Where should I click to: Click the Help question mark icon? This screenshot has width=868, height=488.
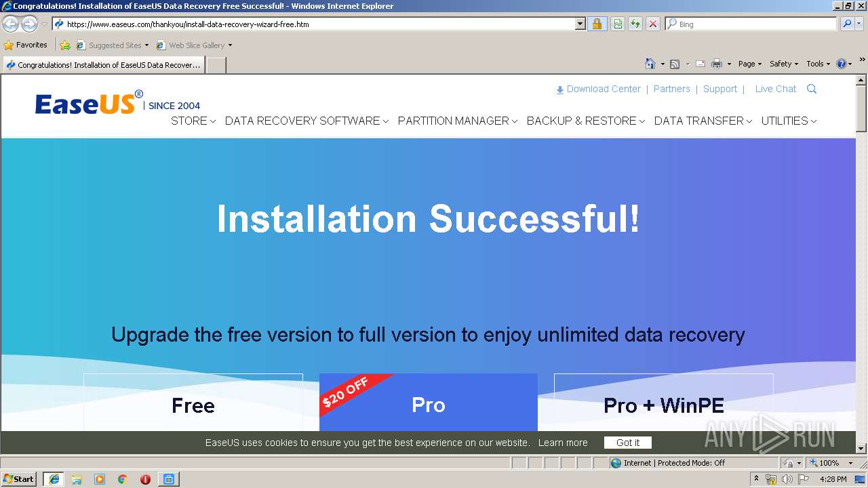tap(842, 64)
